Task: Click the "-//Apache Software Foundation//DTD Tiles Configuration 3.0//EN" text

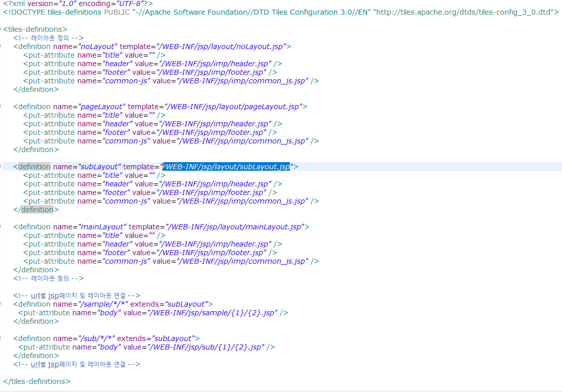Action: click(251, 12)
